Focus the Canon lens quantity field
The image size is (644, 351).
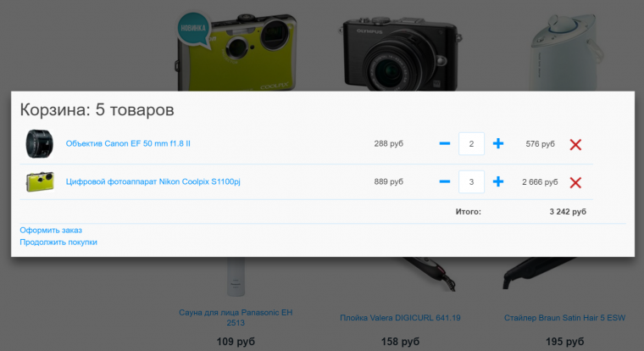tap(471, 144)
